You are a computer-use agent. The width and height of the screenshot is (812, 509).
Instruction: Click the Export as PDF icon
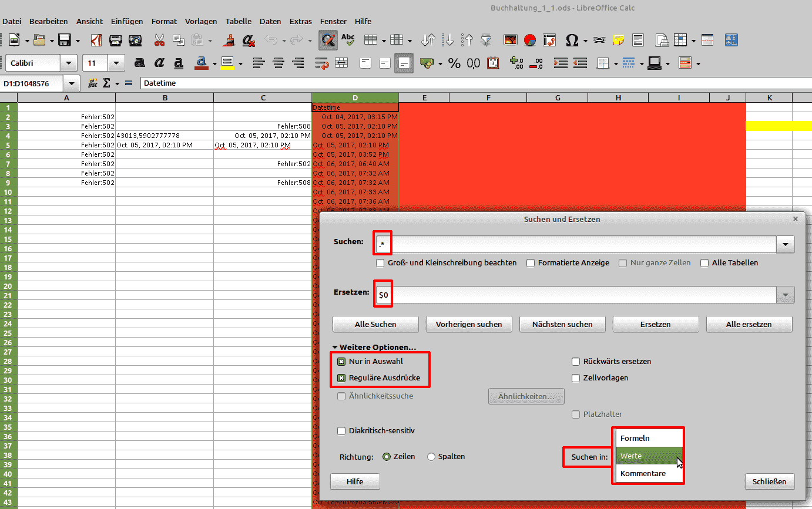pos(96,41)
